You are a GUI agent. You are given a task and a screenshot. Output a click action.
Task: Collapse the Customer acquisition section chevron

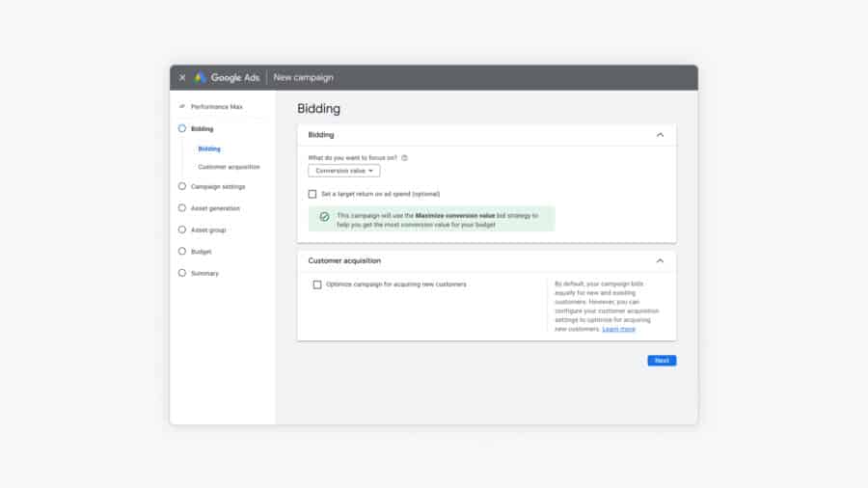coord(660,260)
